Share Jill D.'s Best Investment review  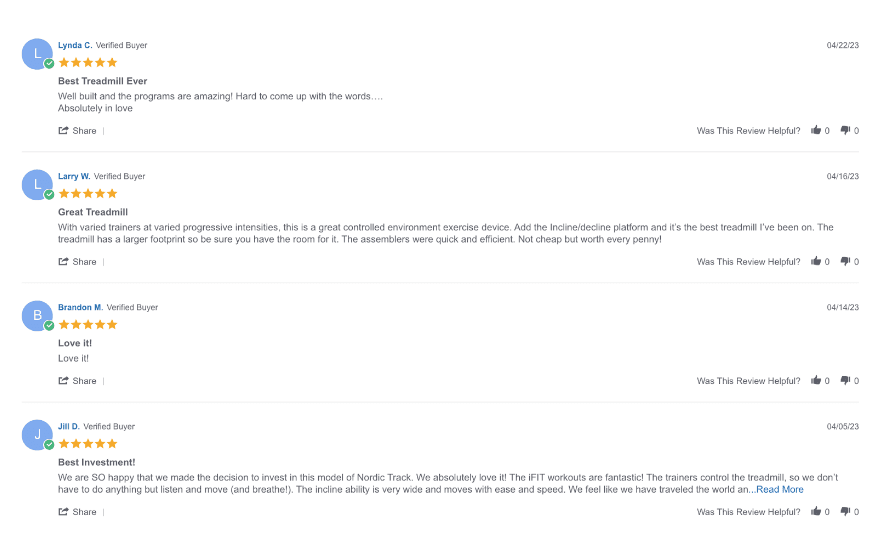[x=78, y=511]
